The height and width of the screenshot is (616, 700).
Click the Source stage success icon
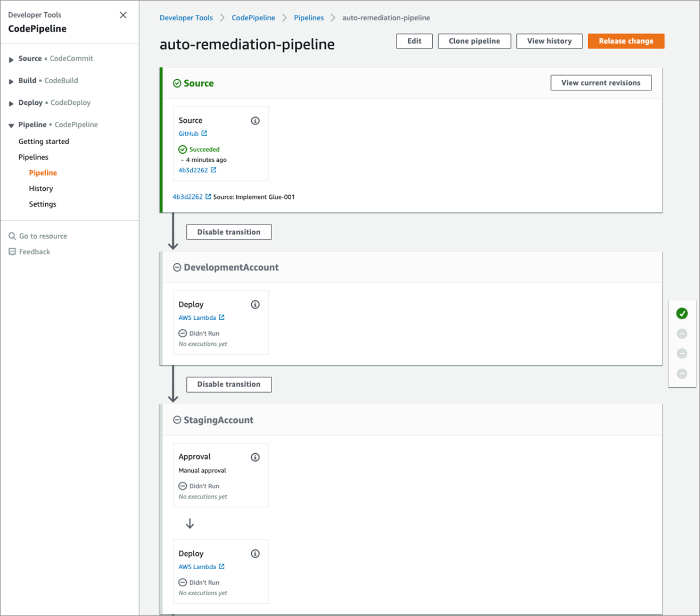[x=177, y=84]
